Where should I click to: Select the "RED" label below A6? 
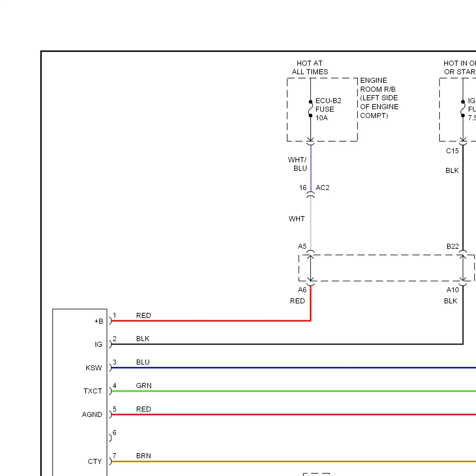click(297, 301)
